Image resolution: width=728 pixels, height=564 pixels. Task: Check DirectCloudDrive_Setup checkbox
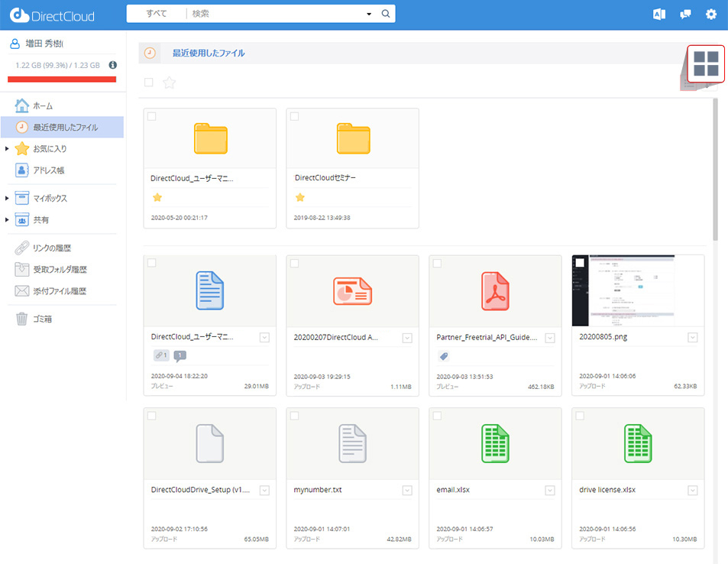click(152, 416)
